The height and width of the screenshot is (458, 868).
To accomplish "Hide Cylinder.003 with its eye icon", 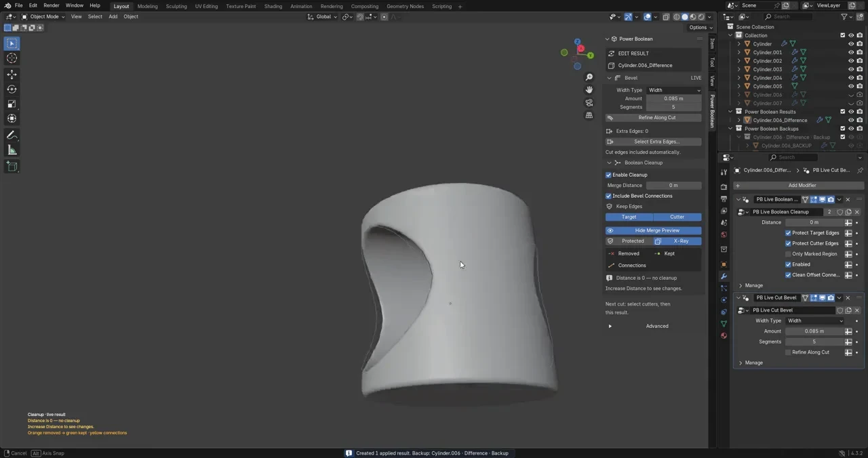I will click(851, 69).
